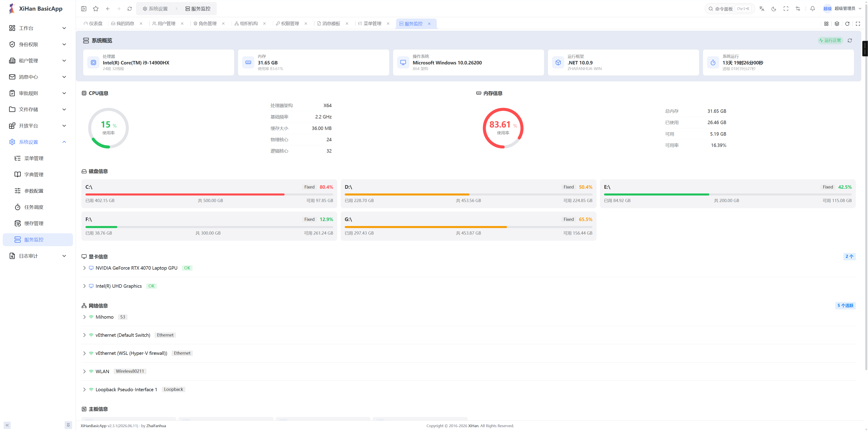Viewport: 868px width, 431px height.
Task: Add page to favorites star
Action: pos(96,9)
